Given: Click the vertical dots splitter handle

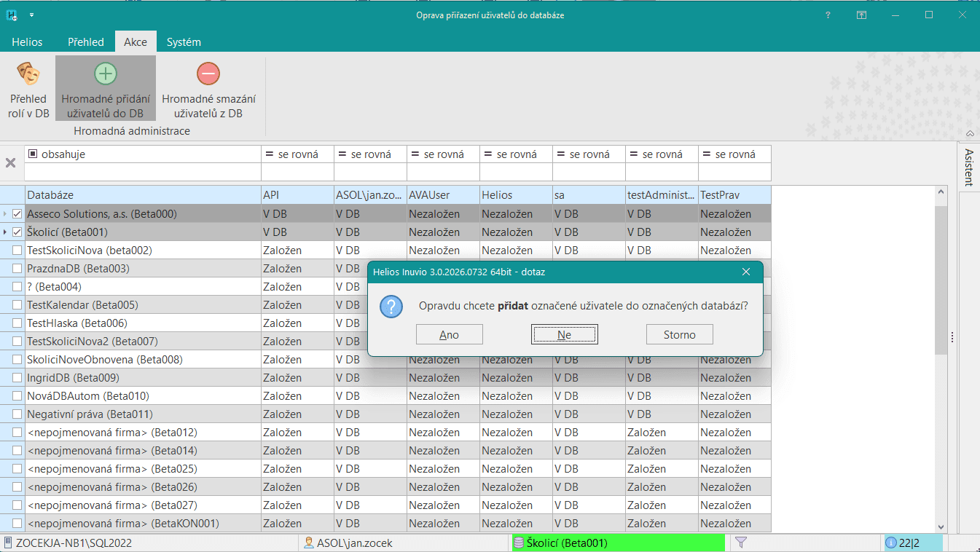Looking at the screenshot, I should click(x=952, y=337).
